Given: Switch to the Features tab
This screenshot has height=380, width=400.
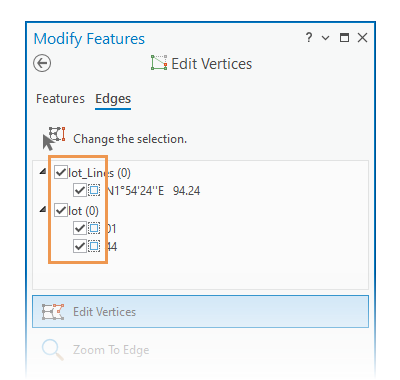Looking at the screenshot, I should (x=60, y=99).
